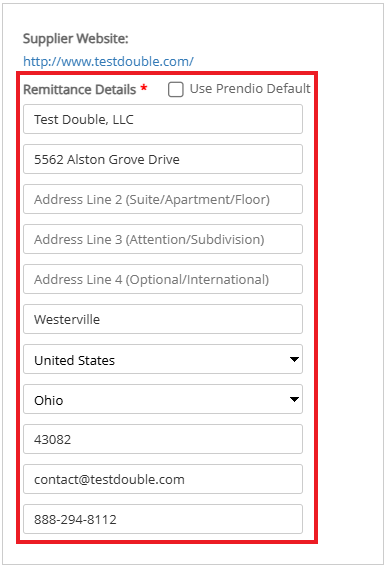Click the Test Double, LLC name field
Screen dimensions: 388x568
click(163, 119)
